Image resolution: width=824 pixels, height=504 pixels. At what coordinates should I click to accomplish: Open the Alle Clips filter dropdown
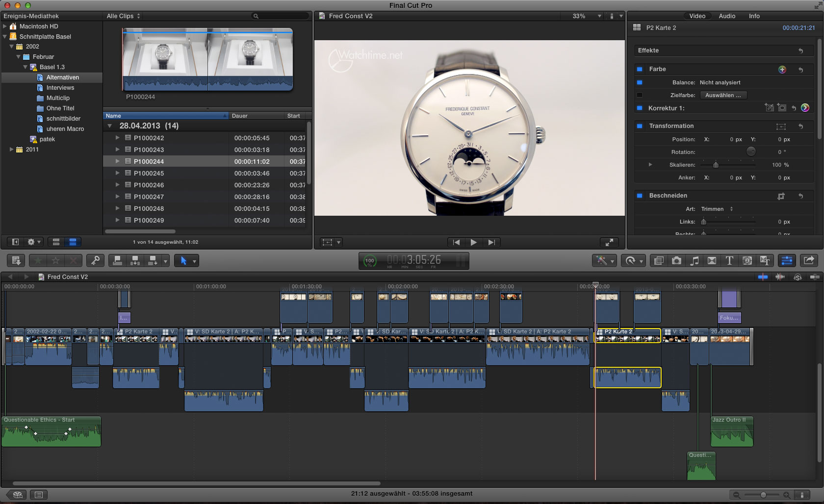point(124,16)
